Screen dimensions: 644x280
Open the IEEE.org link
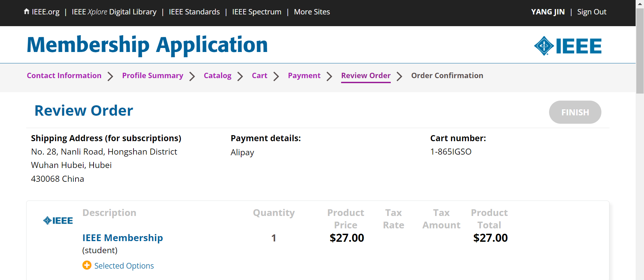(45, 12)
